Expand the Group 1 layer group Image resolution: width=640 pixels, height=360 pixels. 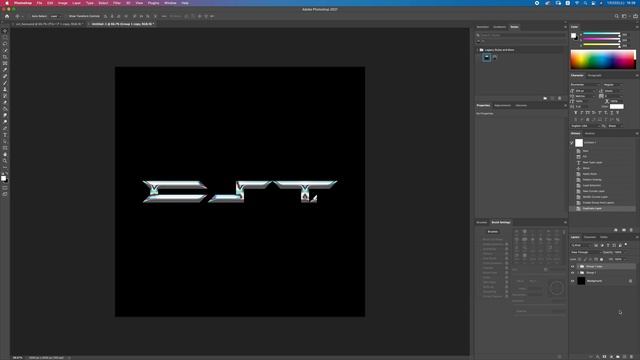(x=578, y=273)
